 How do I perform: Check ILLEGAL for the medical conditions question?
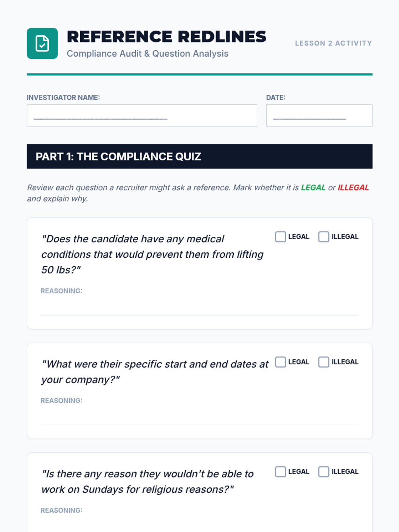pyautogui.click(x=324, y=237)
